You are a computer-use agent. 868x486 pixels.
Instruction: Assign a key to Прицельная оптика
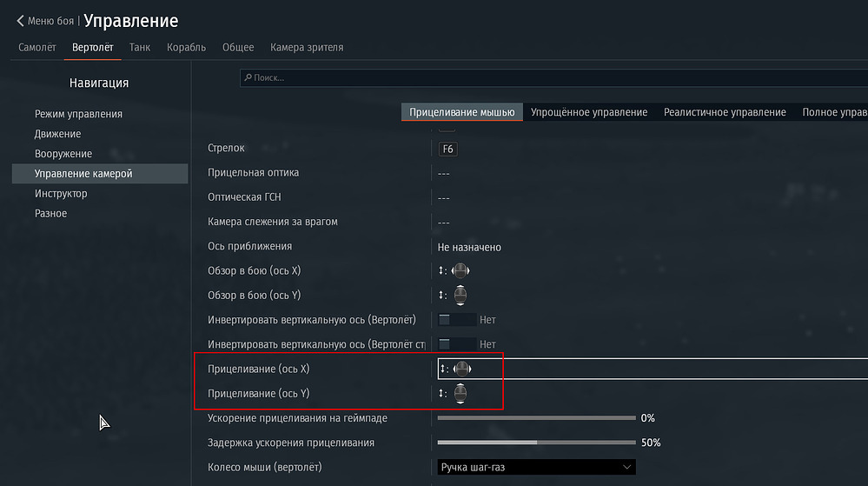[443, 174]
